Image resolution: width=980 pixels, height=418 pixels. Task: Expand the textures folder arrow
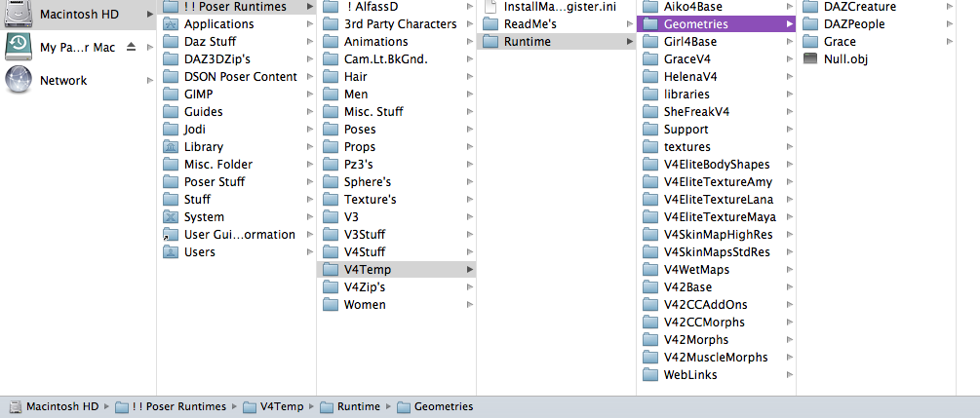point(790,147)
